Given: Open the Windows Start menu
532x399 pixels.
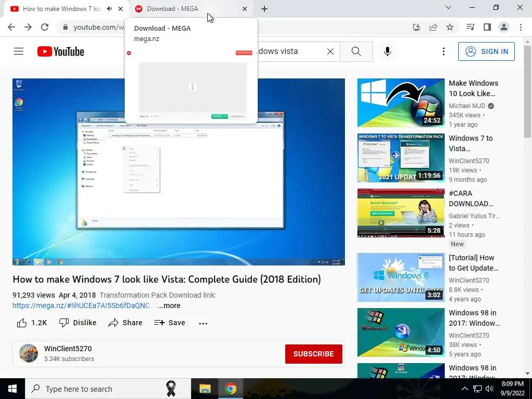Looking at the screenshot, I should point(12,389).
